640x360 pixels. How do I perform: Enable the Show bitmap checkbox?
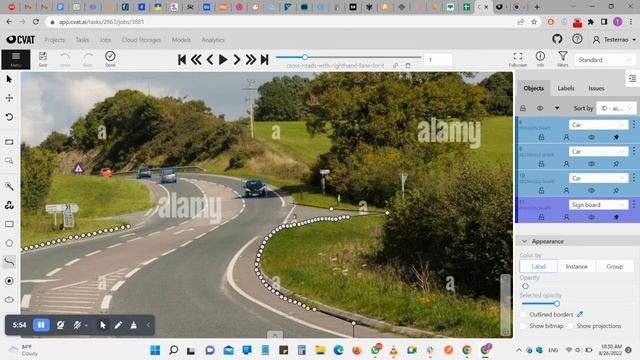(523, 326)
